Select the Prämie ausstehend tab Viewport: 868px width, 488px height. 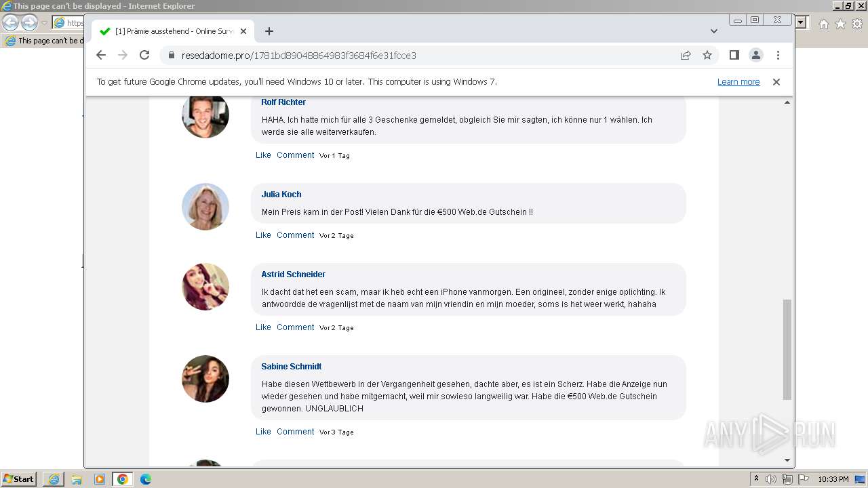(173, 31)
